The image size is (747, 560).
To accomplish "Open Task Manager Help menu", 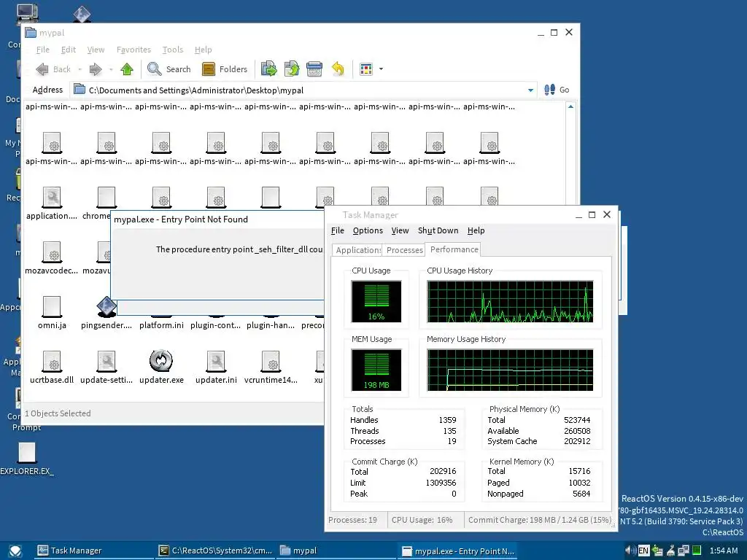I will 476,230.
